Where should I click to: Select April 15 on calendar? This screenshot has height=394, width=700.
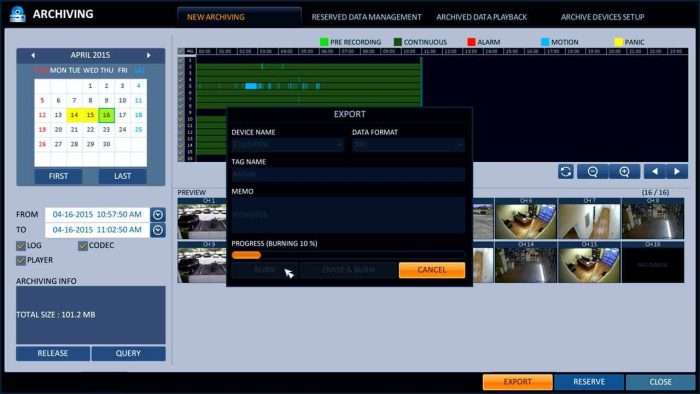pos(90,115)
